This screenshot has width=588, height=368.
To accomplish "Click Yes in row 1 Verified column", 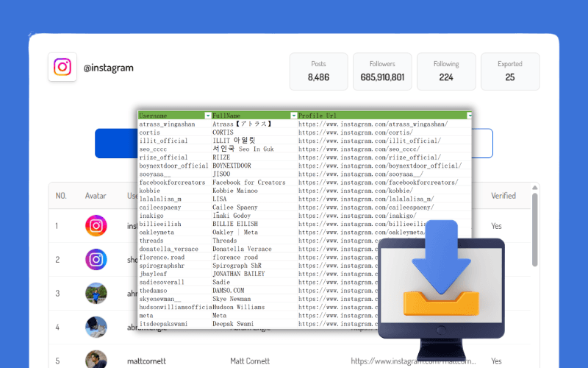I will (x=496, y=226).
